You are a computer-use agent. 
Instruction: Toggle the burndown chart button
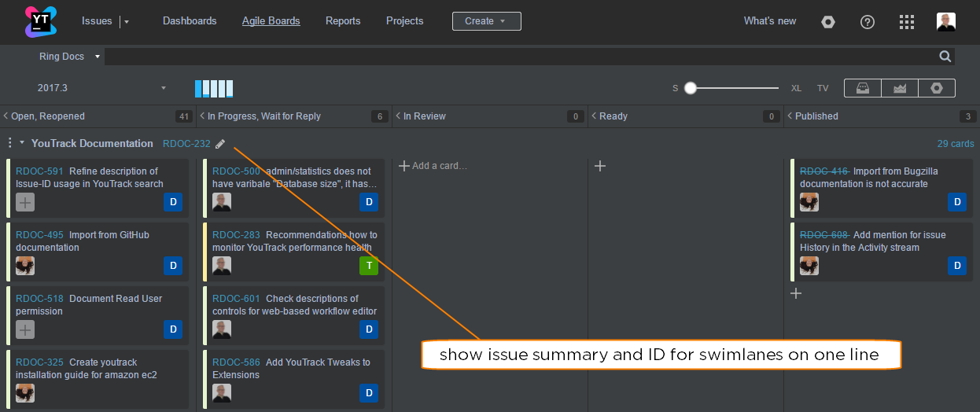tap(900, 88)
